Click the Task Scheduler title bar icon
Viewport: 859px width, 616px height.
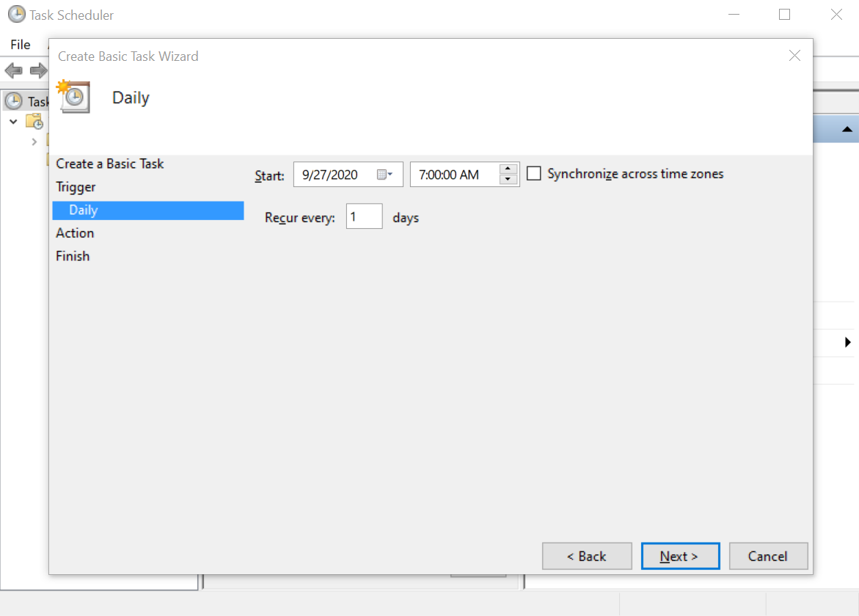[16, 14]
